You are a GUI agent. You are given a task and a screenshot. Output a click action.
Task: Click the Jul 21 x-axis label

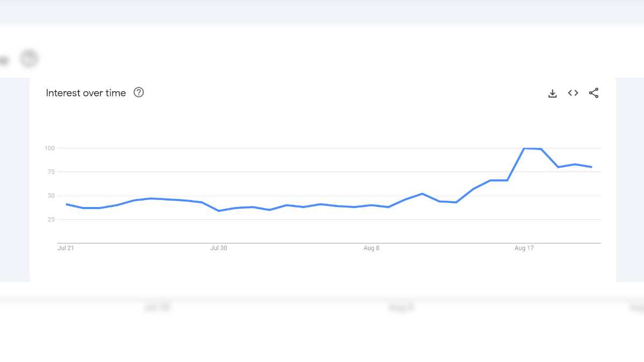(65, 248)
